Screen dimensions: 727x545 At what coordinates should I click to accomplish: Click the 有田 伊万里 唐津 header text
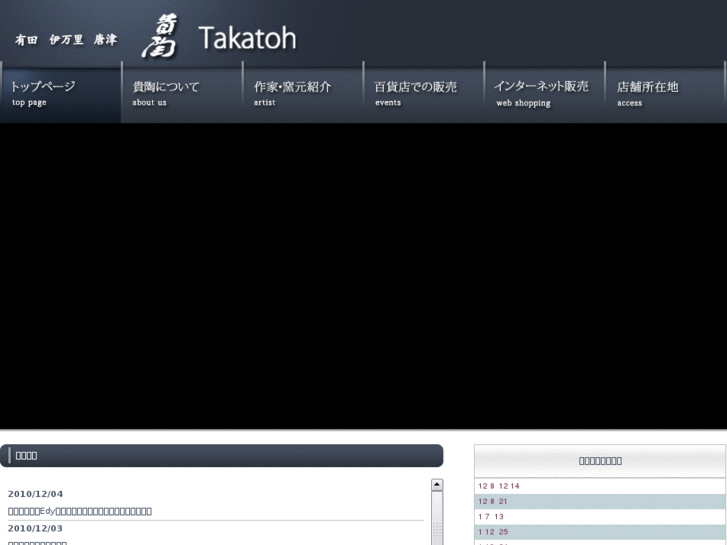coord(66,40)
